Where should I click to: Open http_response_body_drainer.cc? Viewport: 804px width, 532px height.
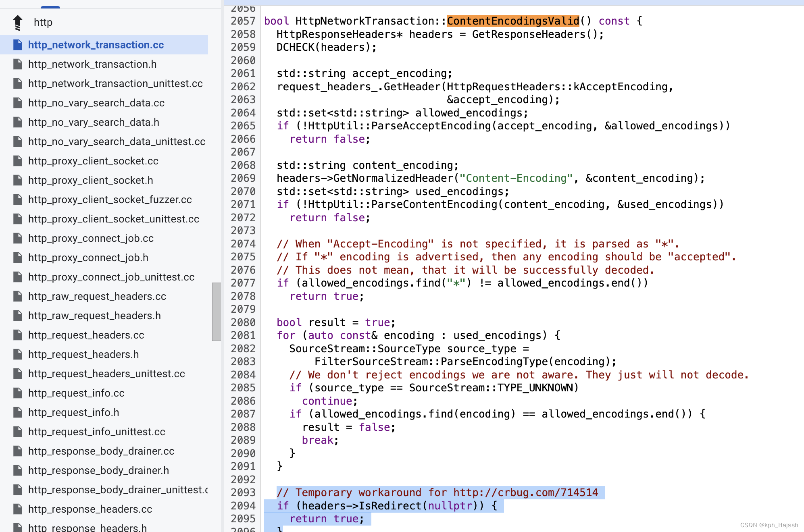click(101, 451)
